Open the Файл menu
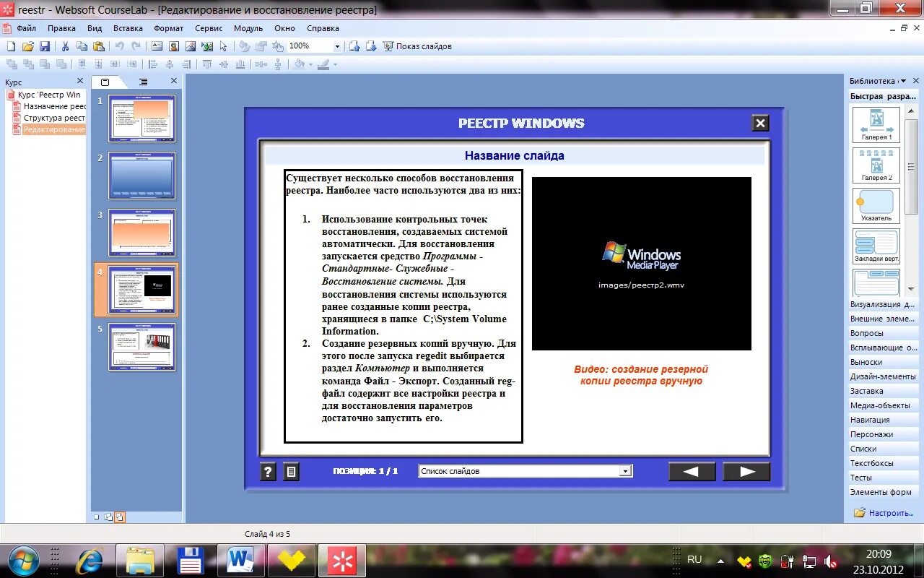Screen dimensions: 924x578 pos(26,28)
